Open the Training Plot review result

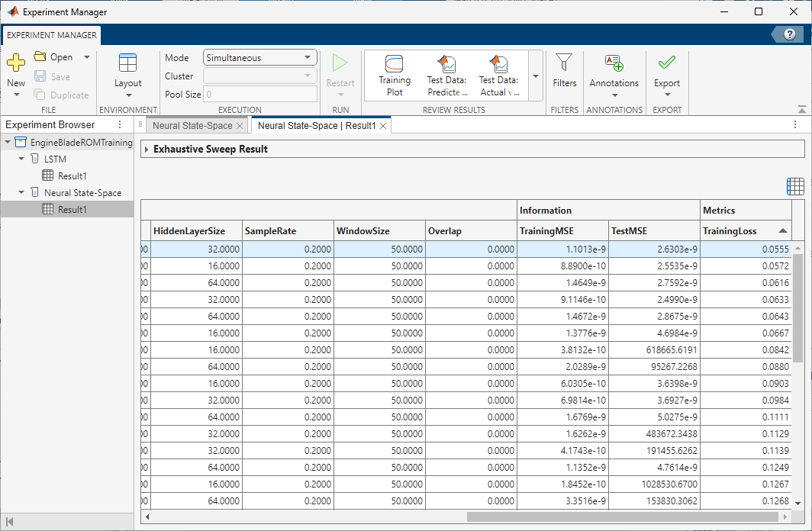pos(395,74)
